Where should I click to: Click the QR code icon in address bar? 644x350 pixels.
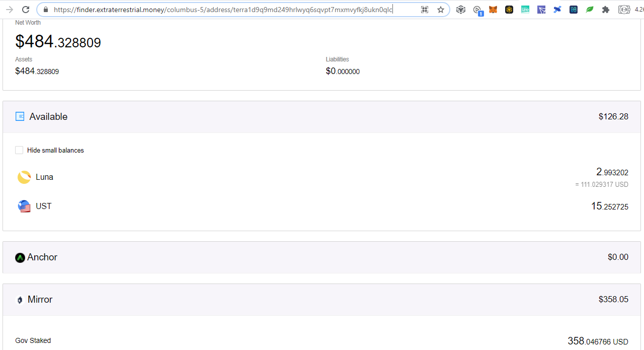425,10
